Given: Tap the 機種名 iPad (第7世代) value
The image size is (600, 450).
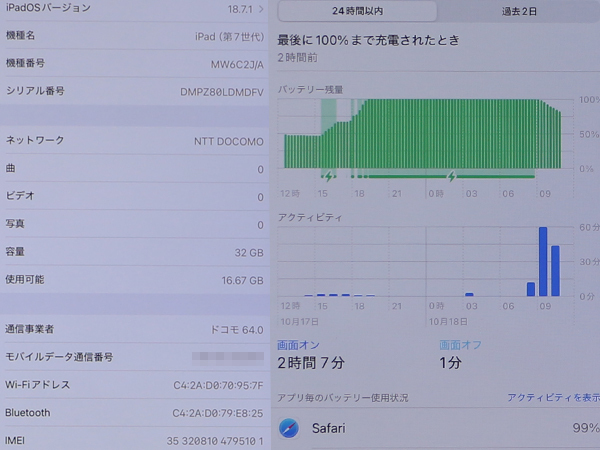Looking at the screenshot, I should tap(229, 37).
